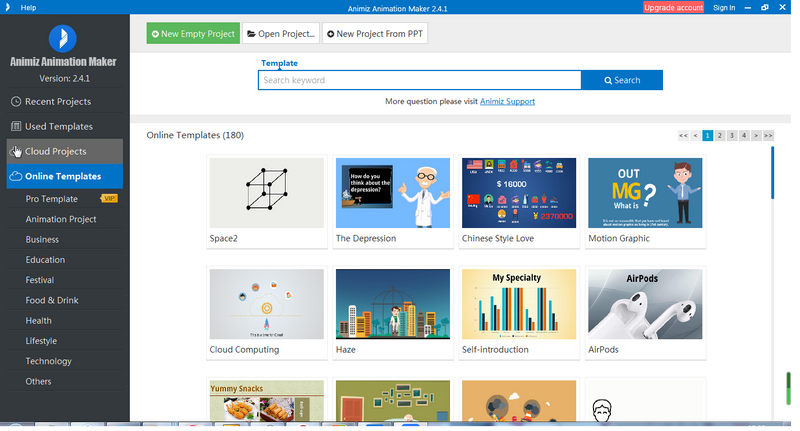
Task: Click the folder icon on Open Project
Action: coord(250,34)
